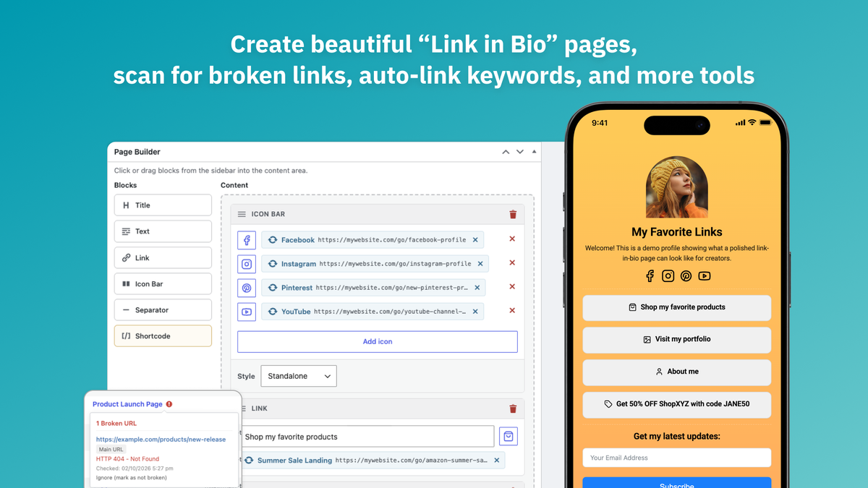Image resolution: width=868 pixels, height=488 pixels.
Task: Click the Pinterest icon picker square
Action: (247, 288)
